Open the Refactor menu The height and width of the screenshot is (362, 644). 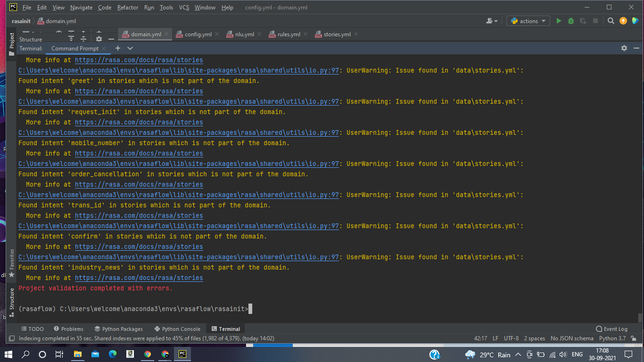click(128, 8)
